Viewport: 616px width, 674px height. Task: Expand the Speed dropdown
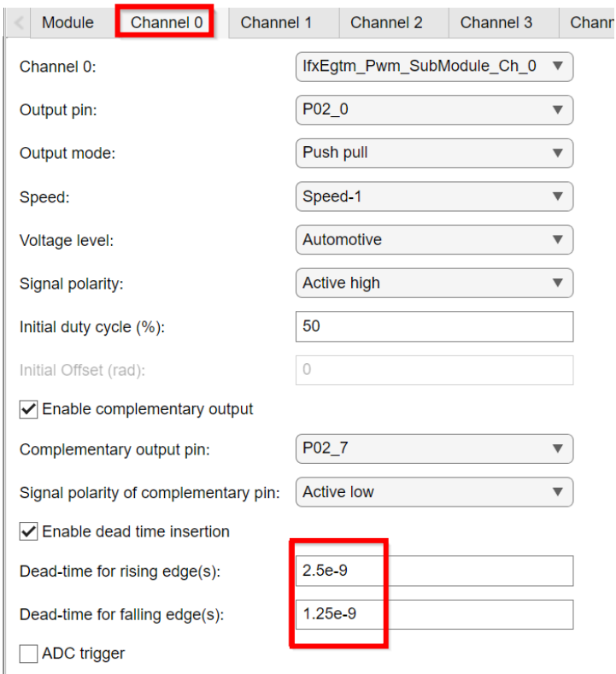[433, 196]
